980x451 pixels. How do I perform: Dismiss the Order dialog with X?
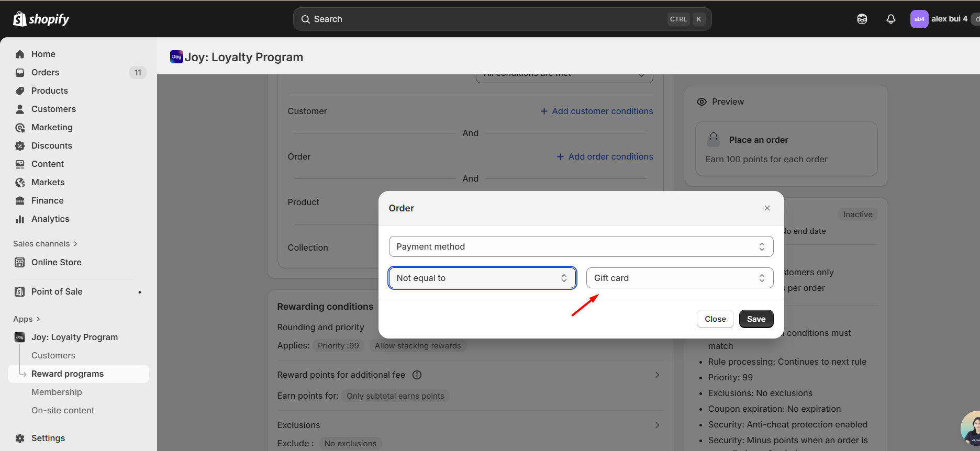point(767,208)
